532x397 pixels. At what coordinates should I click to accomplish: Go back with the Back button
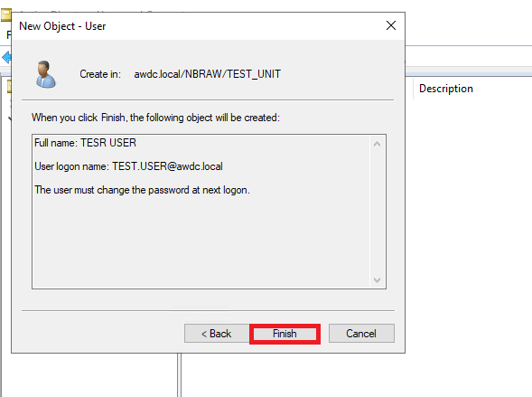click(x=217, y=333)
